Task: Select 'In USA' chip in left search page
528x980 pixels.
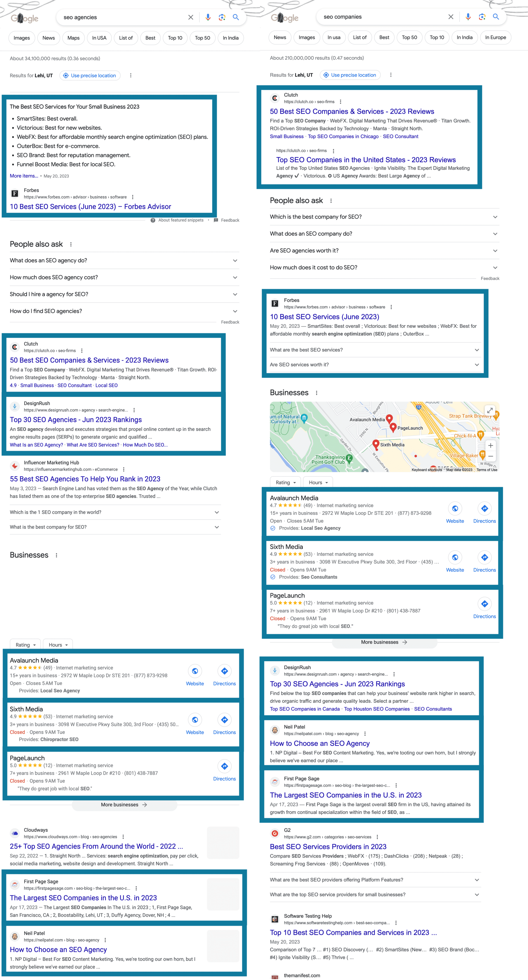Action: coord(99,38)
